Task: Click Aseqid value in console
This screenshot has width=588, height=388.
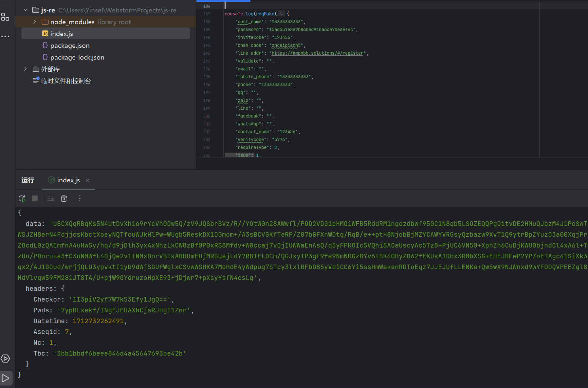Action: click(67, 332)
